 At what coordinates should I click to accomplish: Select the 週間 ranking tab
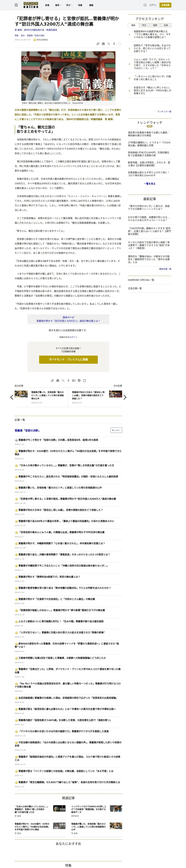pos(155,25)
